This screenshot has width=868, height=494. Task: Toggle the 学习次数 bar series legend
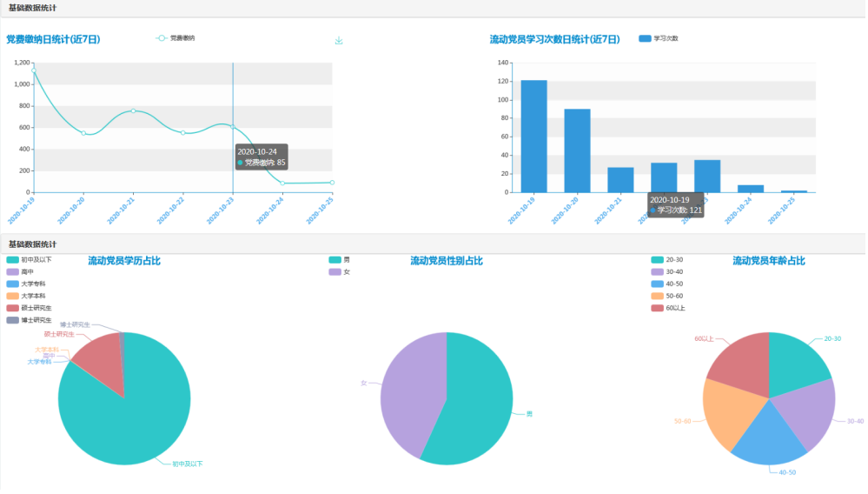click(659, 38)
